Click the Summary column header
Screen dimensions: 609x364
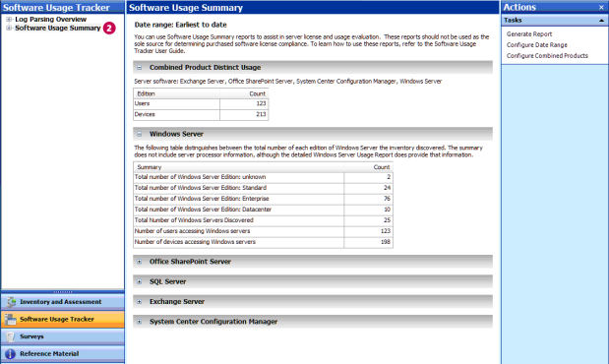(238, 167)
